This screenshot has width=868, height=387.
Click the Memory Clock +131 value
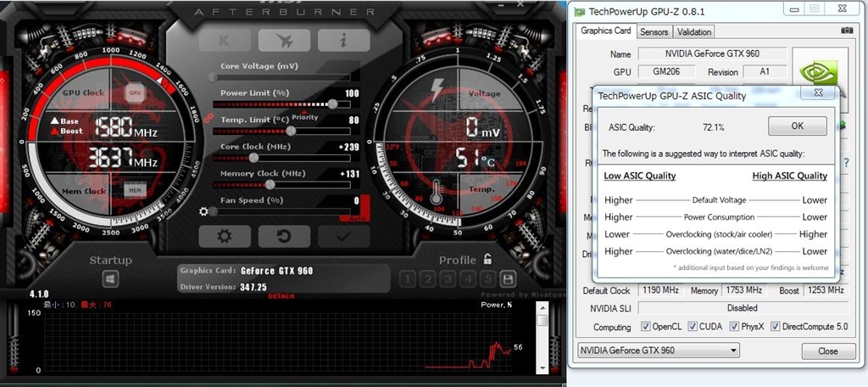tap(349, 174)
